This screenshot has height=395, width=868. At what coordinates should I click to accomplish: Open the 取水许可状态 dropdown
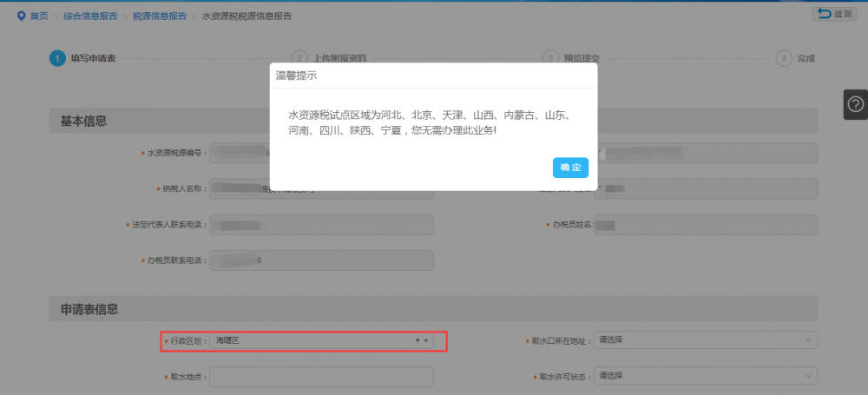click(x=706, y=376)
